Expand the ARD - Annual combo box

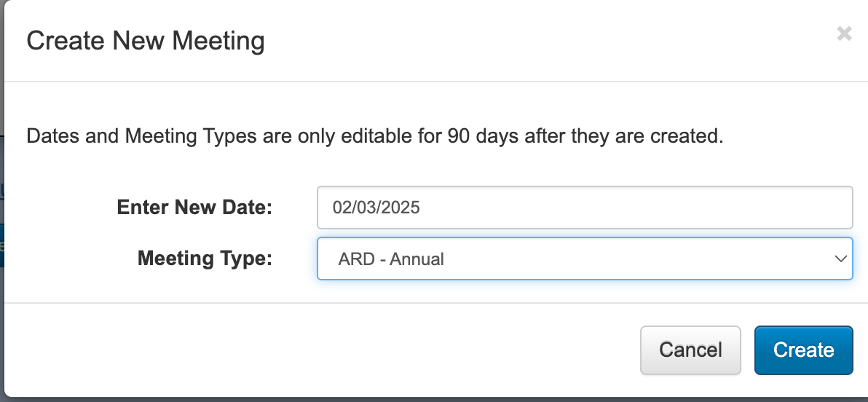click(585, 259)
